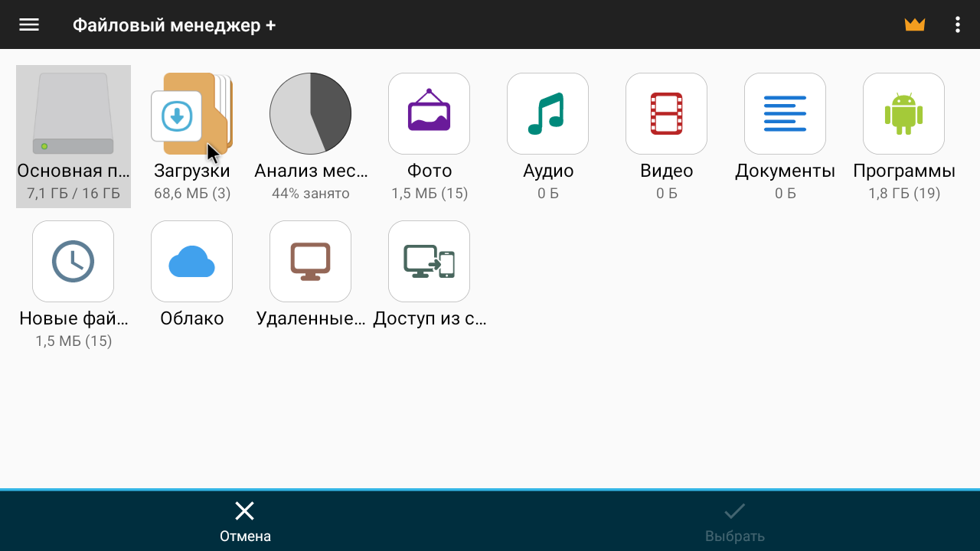
Task: Tap the Основная память drive icon
Action: 73,113
